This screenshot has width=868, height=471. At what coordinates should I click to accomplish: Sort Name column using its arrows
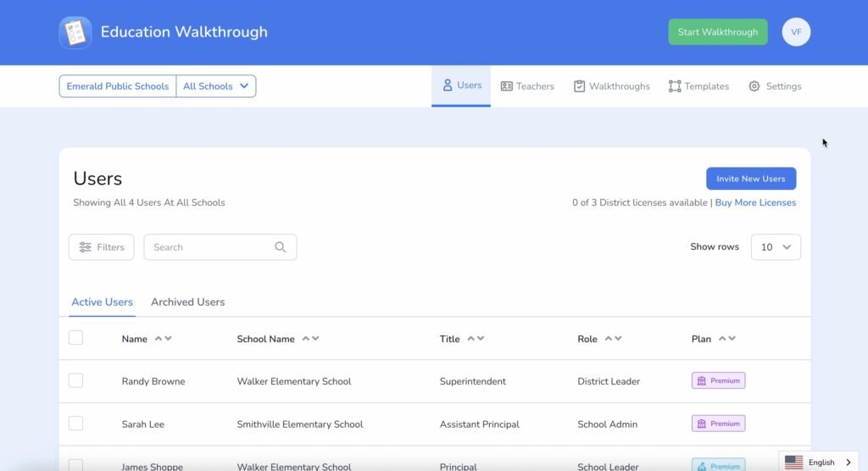(164, 339)
